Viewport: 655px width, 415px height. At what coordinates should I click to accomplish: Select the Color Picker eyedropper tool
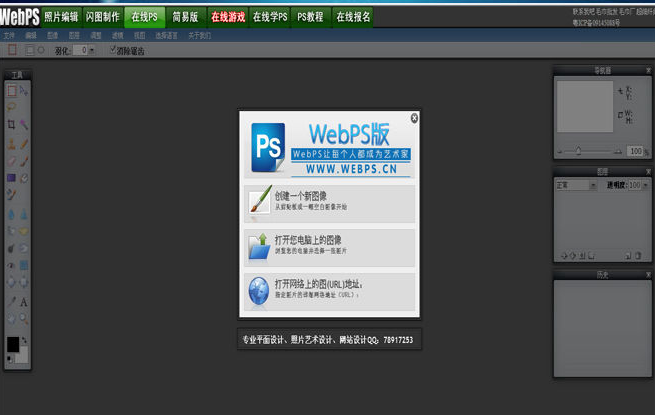tap(11, 302)
